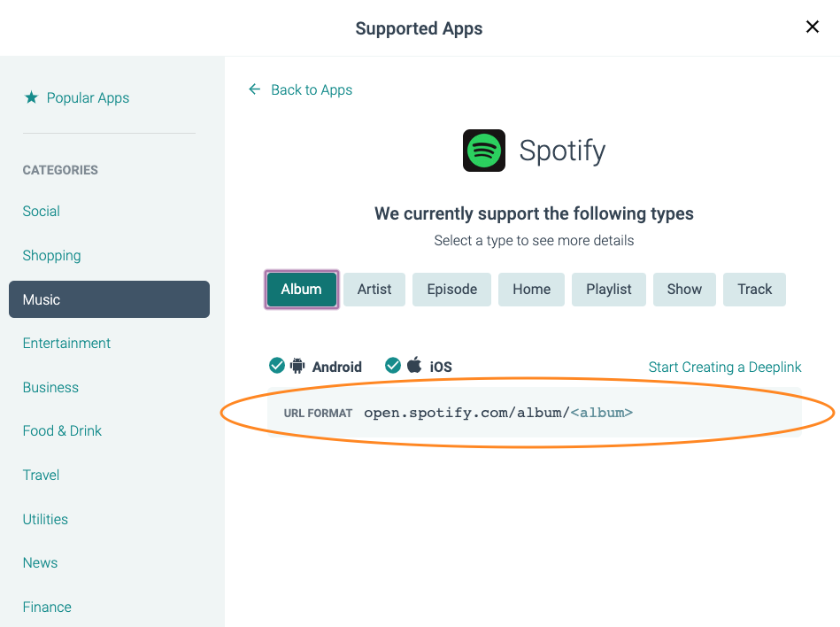Click the iOS platform label
The width and height of the screenshot is (840, 627).
(x=440, y=368)
